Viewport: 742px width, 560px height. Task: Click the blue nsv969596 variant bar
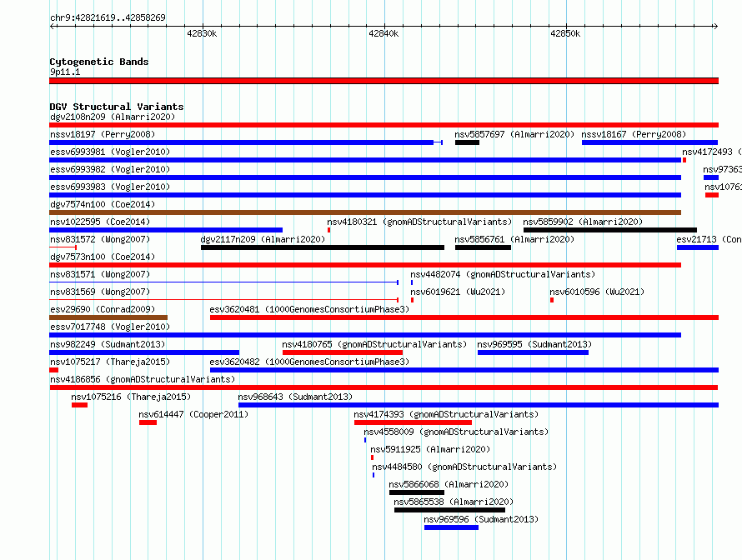pos(451,527)
